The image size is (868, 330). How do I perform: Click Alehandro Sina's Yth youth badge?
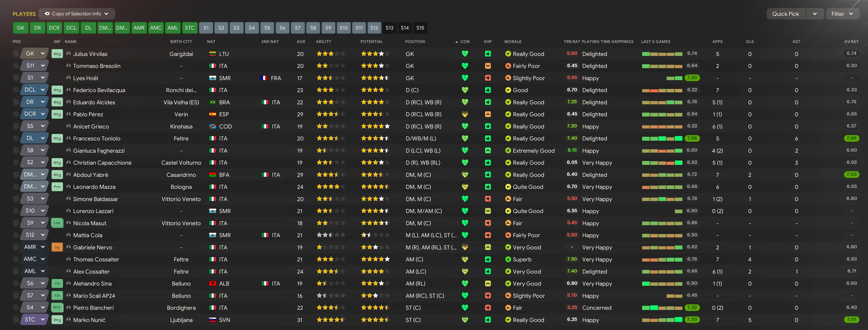[57, 284]
